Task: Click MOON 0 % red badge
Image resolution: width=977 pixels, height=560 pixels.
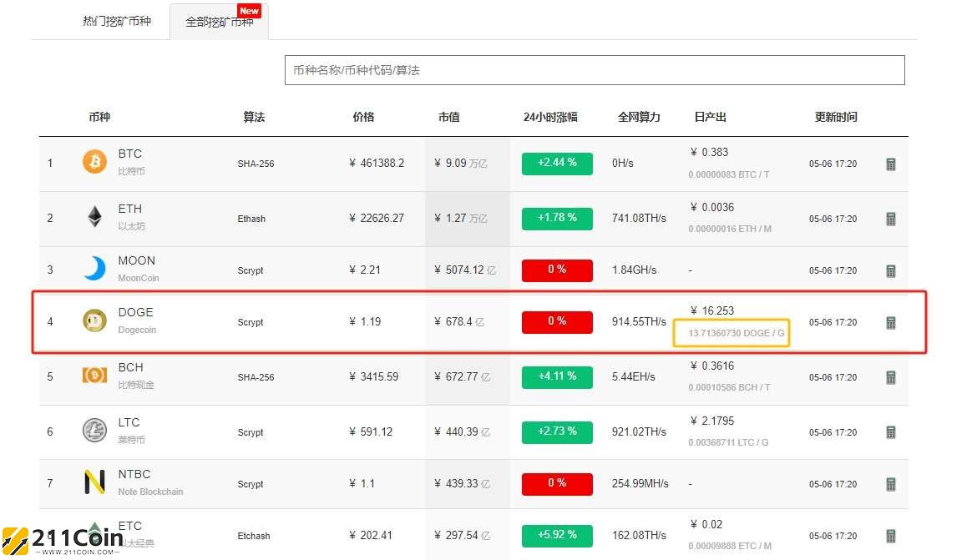Action: [x=557, y=270]
